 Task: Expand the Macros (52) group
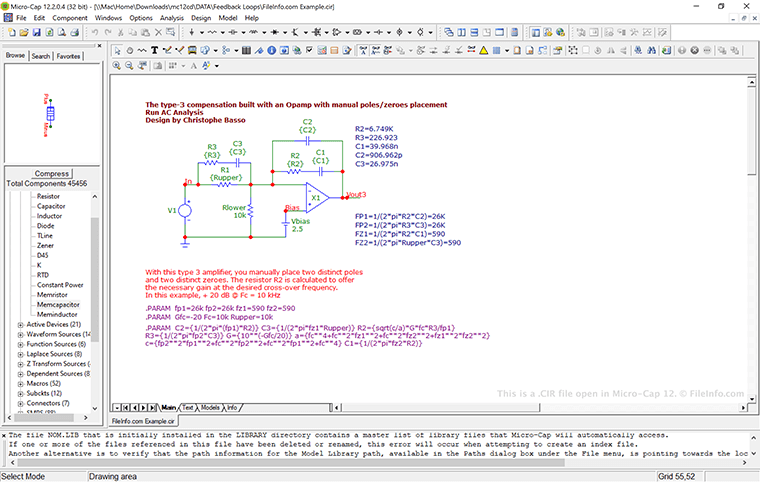point(21,383)
